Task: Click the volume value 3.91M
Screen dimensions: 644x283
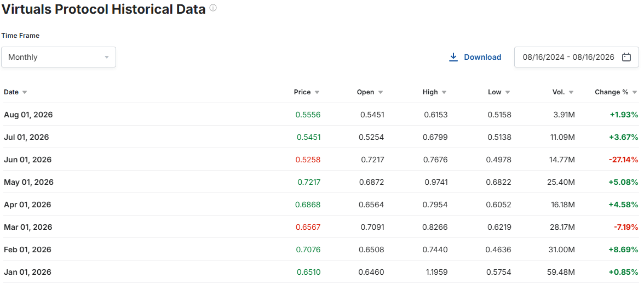Action: coord(563,115)
